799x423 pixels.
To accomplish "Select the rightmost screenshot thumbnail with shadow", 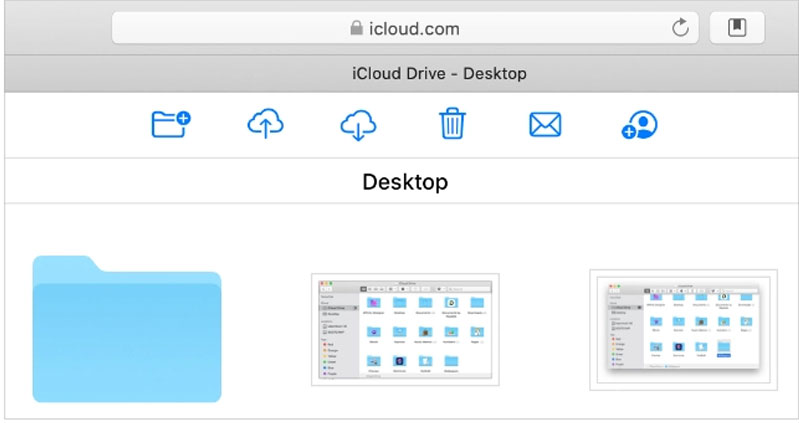I will [683, 330].
